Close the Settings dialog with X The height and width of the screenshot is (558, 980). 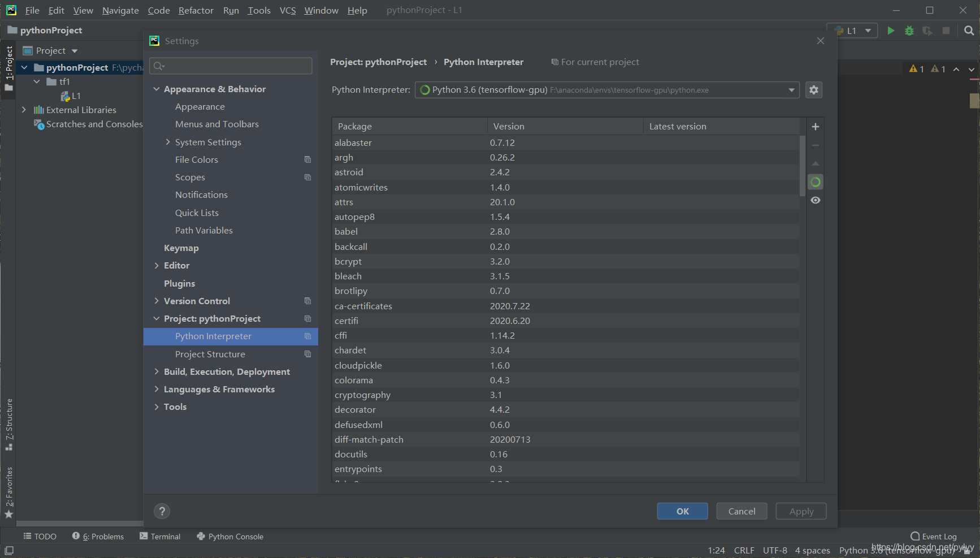(x=821, y=41)
